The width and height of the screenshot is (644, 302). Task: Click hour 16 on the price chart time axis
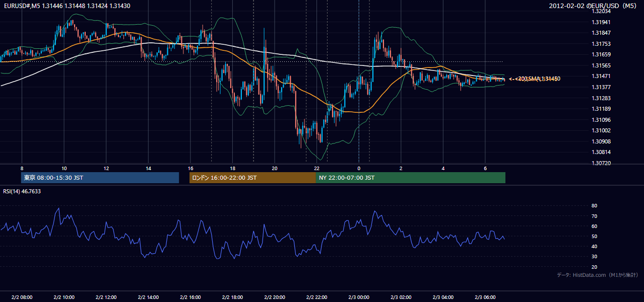(190, 168)
